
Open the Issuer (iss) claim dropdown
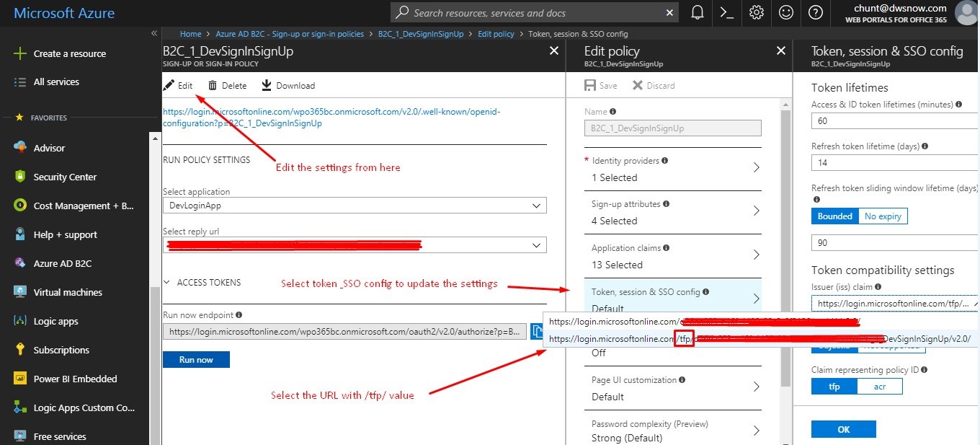tap(895, 304)
